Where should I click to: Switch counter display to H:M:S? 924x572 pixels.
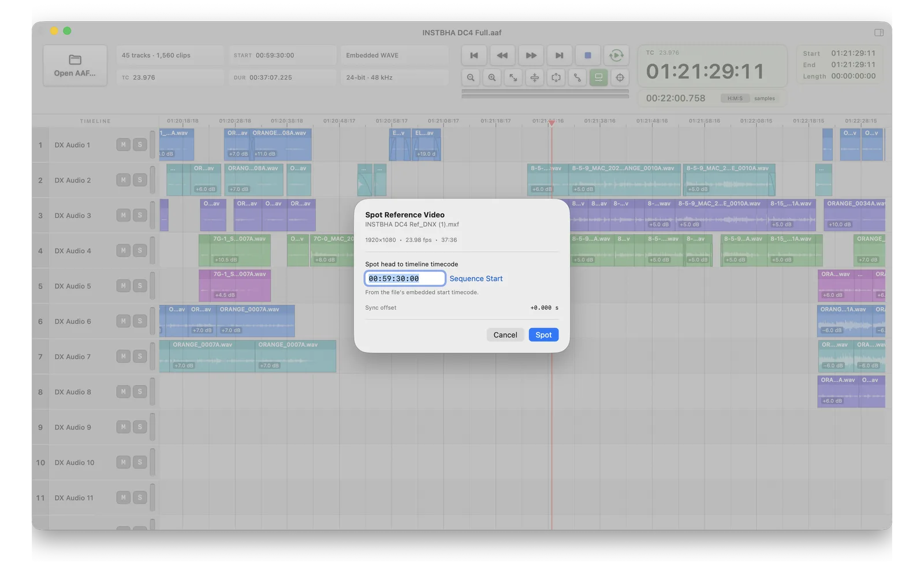[735, 98]
